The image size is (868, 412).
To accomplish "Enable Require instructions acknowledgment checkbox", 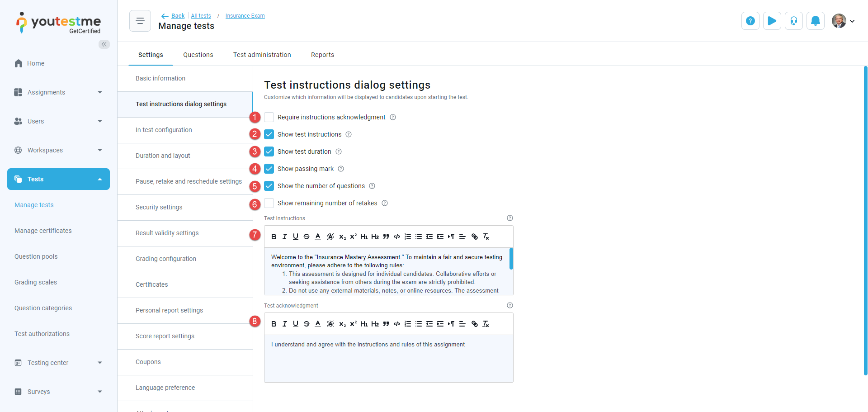I will [269, 117].
